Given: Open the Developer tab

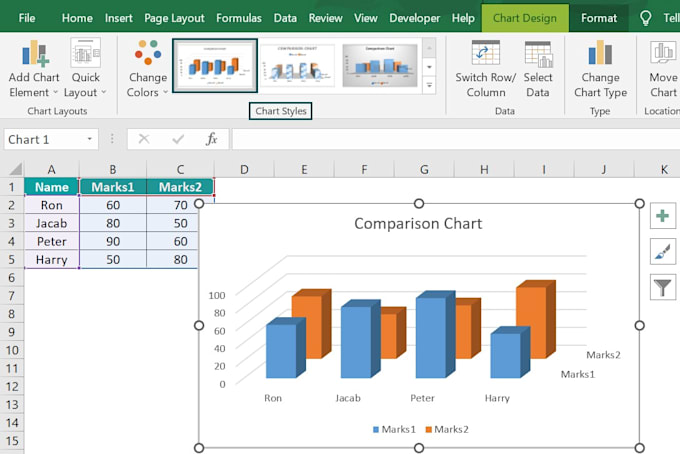Looking at the screenshot, I should tap(415, 18).
